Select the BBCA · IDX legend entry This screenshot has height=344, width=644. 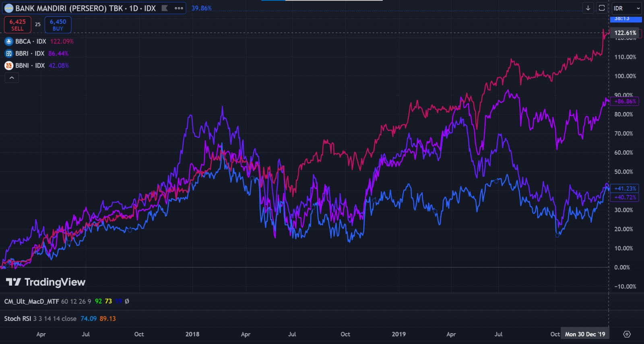click(x=31, y=41)
